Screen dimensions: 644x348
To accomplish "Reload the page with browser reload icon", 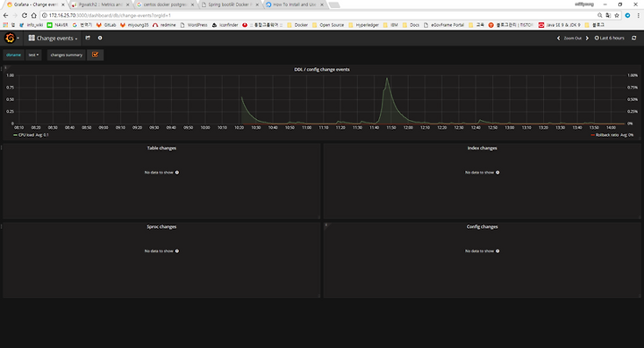I will pos(24,15).
